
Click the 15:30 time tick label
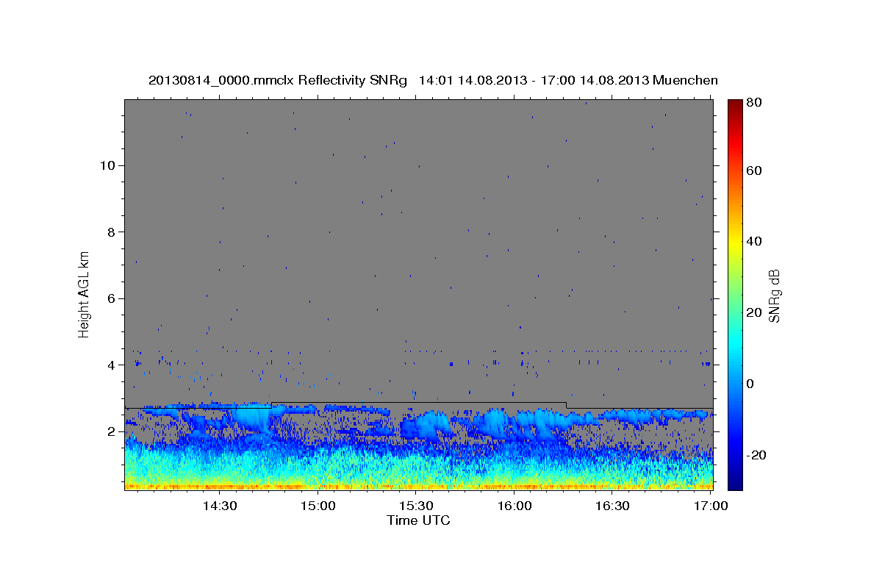pos(416,506)
